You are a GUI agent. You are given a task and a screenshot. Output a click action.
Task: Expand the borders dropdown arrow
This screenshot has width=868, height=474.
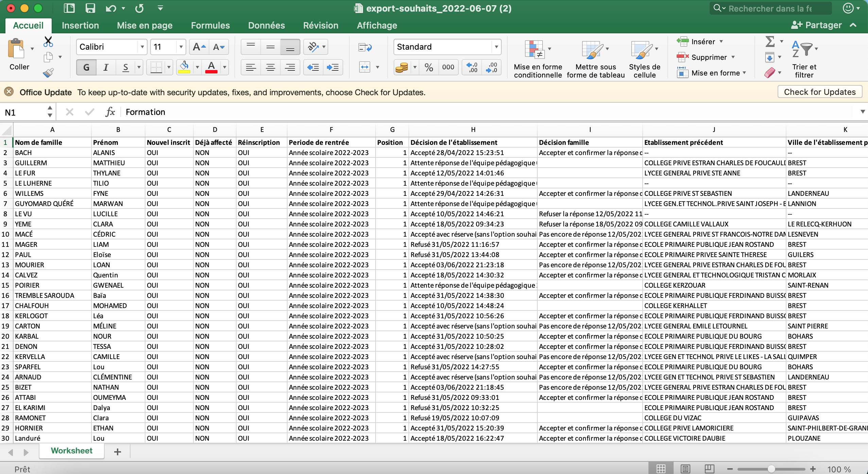(169, 67)
